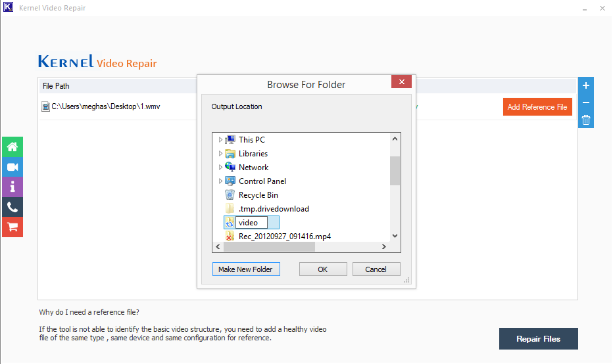The width and height of the screenshot is (613, 364).
Task: Select the video camera sidebar icon
Action: [x=12, y=167]
